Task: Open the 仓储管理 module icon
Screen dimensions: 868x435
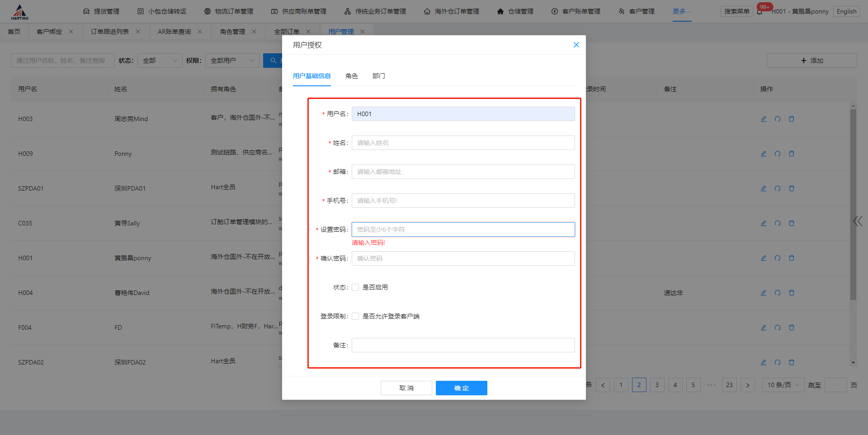Action: (500, 11)
